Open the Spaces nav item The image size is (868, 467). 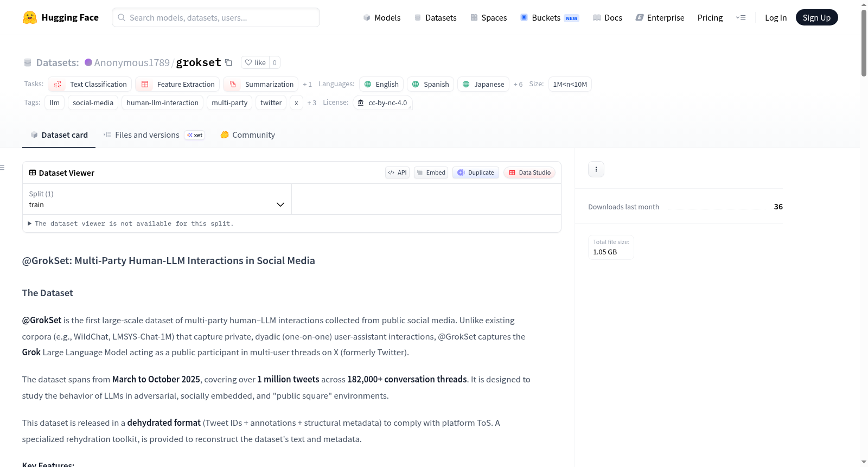click(x=488, y=17)
